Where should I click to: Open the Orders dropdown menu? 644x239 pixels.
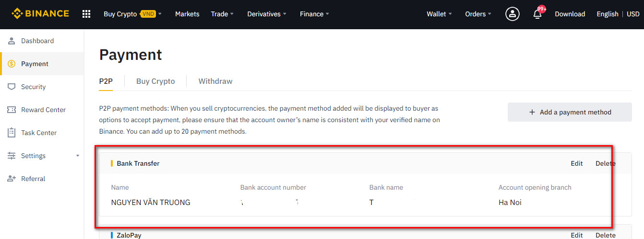pos(478,14)
